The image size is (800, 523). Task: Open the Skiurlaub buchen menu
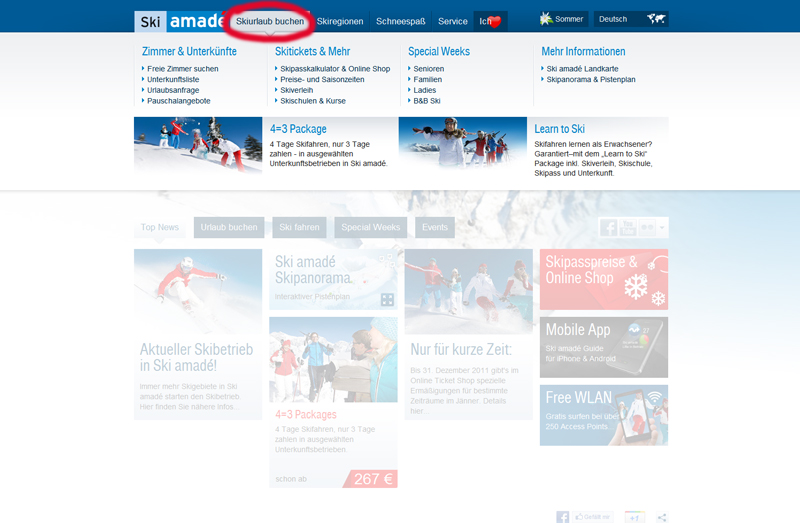tap(269, 21)
